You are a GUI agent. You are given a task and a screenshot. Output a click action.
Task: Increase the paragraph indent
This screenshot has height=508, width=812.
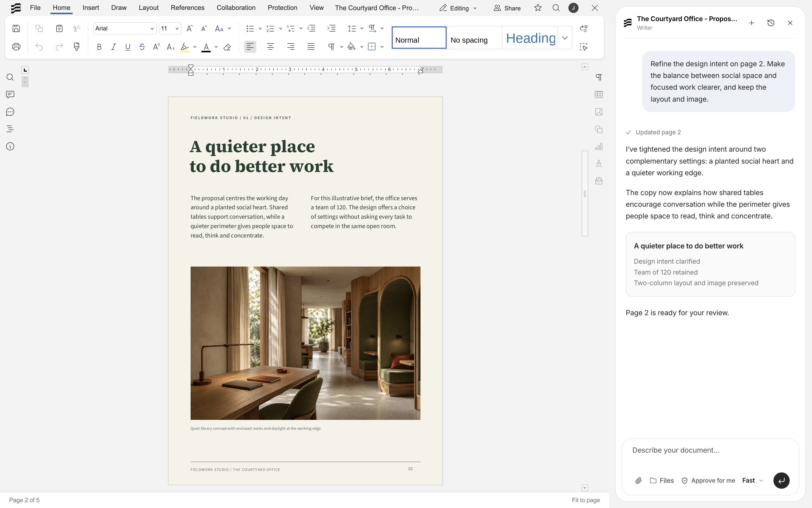[x=331, y=28]
